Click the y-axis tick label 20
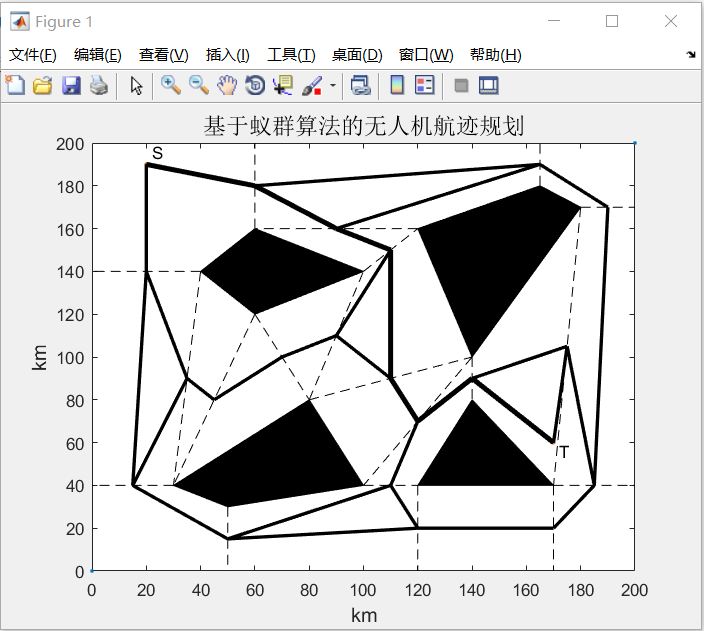Image resolution: width=704 pixels, height=631 pixels. [x=75, y=529]
